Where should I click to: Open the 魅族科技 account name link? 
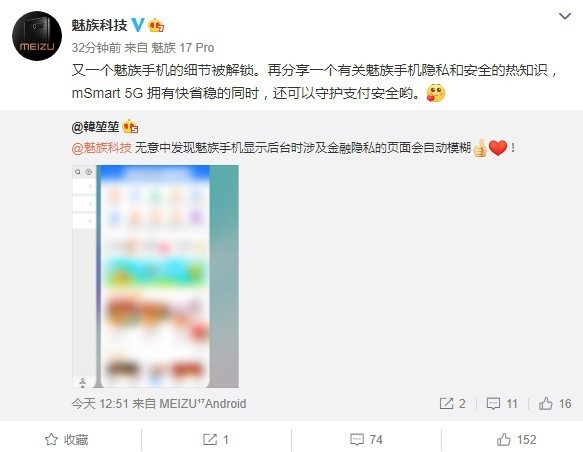coord(99,25)
